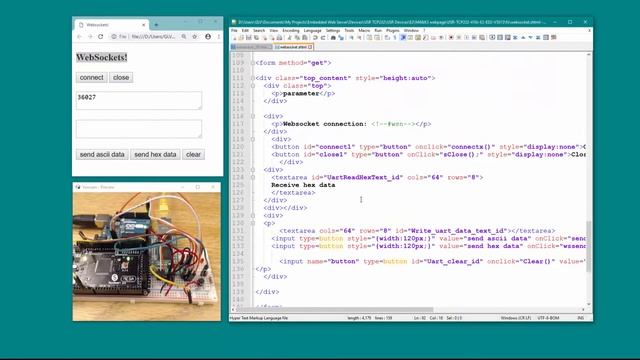Open the Encoding menu in Notepad++
640x360 pixels.
(291, 31)
